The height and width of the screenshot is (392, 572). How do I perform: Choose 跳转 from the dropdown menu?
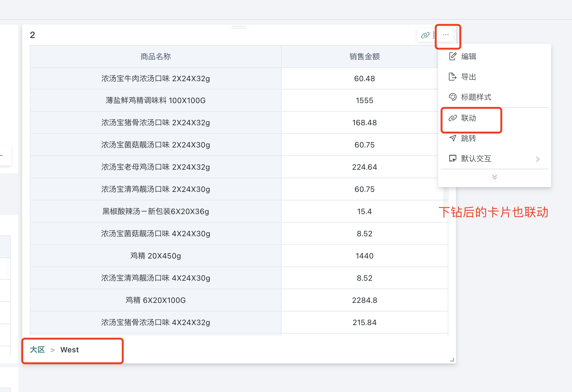[x=494, y=138]
